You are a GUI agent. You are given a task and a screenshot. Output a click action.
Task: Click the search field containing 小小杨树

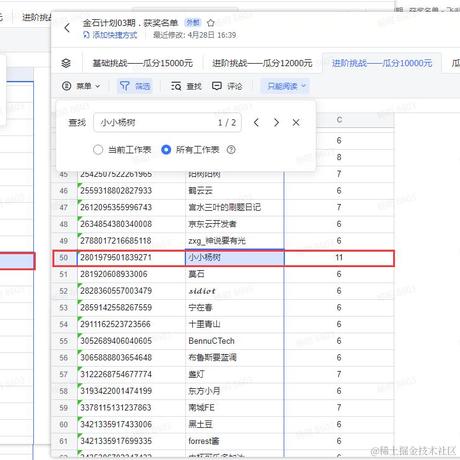168,123
